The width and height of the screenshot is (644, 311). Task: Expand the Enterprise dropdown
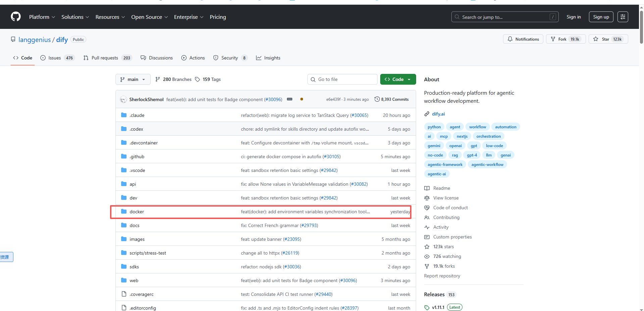tap(189, 17)
